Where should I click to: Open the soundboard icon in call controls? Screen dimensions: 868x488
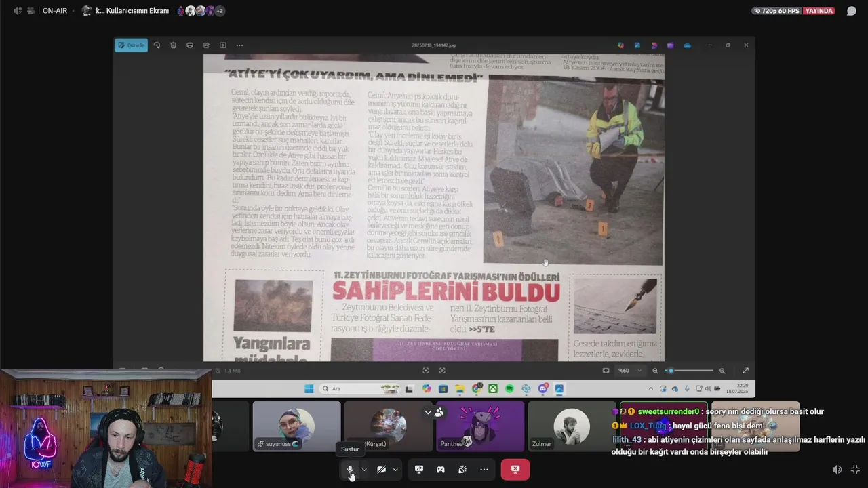[462, 469]
